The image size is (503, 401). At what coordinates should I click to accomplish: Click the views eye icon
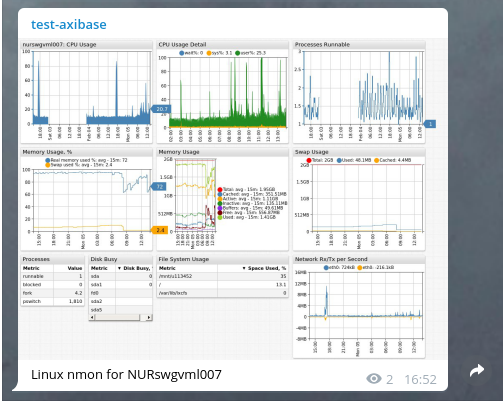[374, 379]
